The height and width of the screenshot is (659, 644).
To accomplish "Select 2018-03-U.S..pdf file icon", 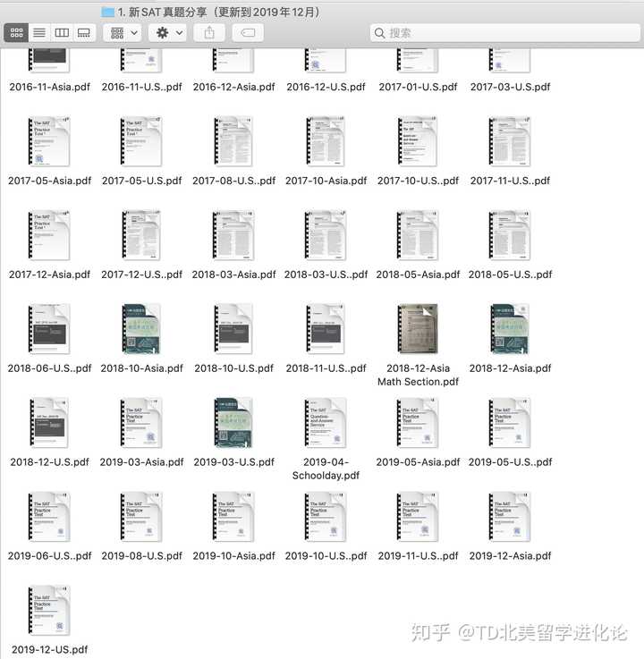I will (326, 235).
